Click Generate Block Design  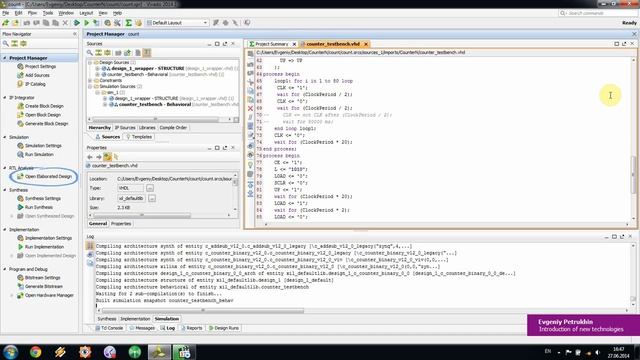point(47,124)
